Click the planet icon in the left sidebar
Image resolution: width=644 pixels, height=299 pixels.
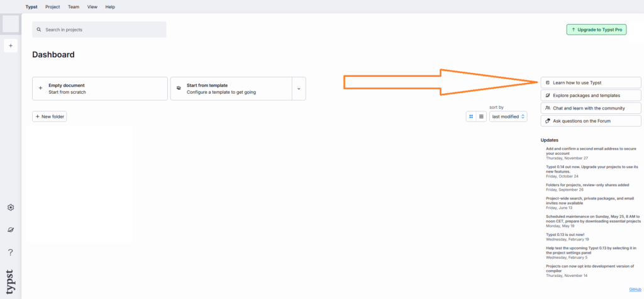pos(10,230)
